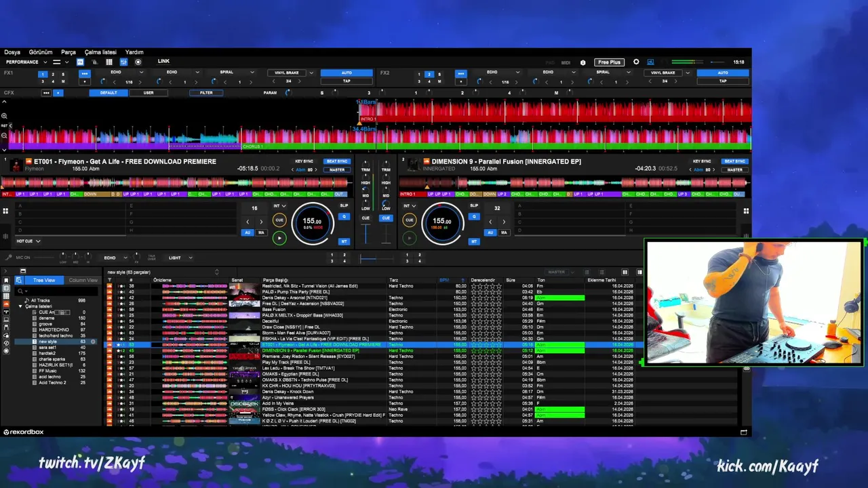Toggle Quantize Q on deck 1
This screenshot has width=868, height=488.
click(344, 217)
